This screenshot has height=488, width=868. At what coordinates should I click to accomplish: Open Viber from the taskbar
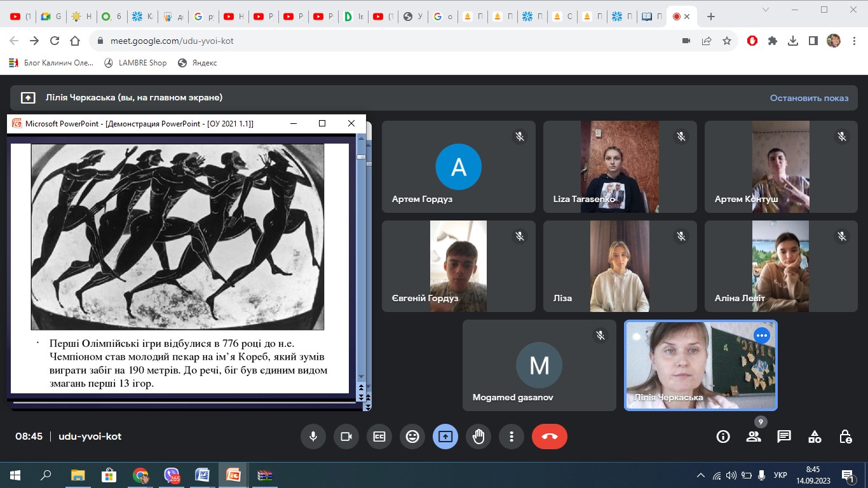[172, 475]
